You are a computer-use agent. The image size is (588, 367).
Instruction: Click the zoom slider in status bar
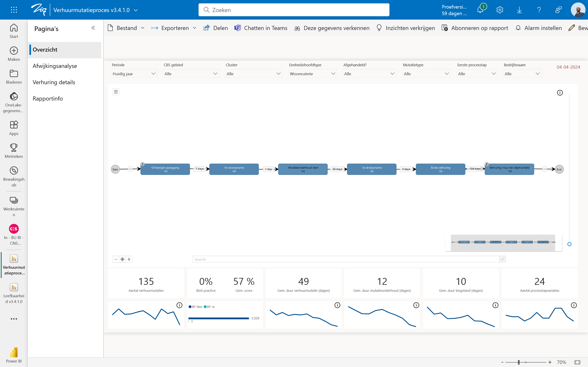[519, 362]
